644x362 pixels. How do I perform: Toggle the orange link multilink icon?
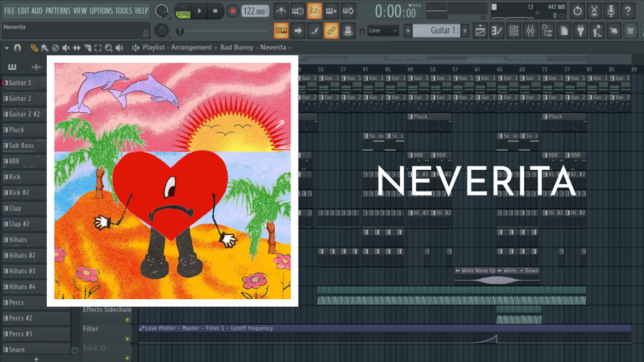tap(331, 31)
